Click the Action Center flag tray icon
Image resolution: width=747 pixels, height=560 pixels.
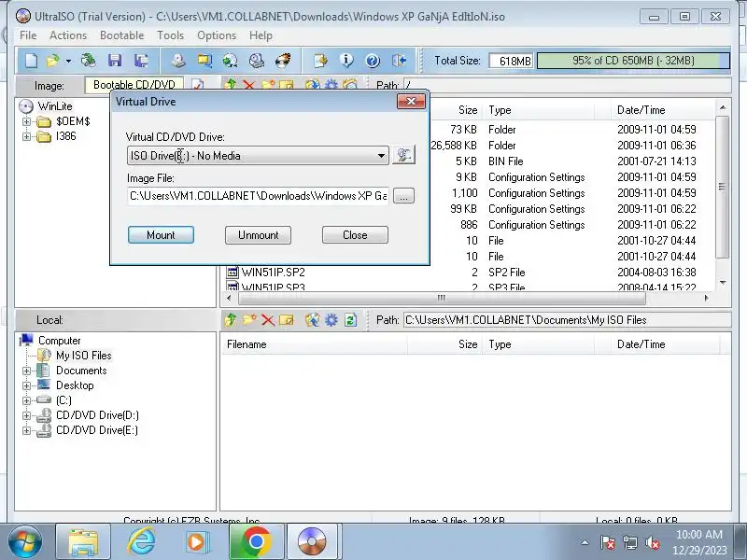pos(608,543)
